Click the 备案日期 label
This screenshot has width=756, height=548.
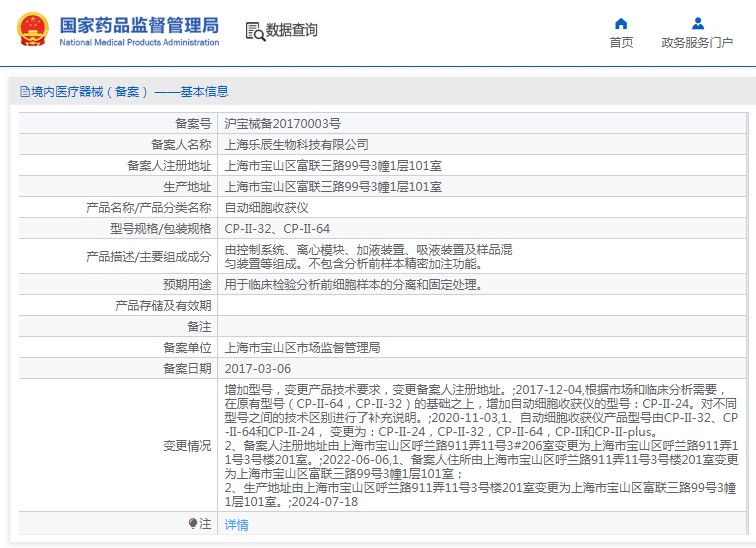(187, 369)
